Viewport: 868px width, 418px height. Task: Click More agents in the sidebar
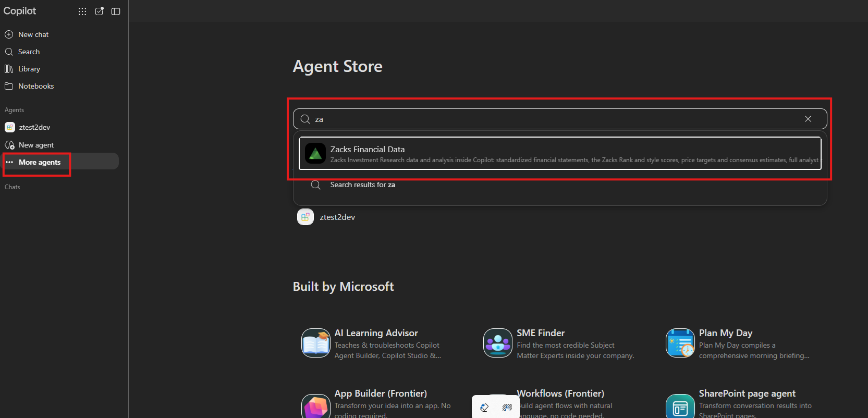pyautogui.click(x=60, y=162)
